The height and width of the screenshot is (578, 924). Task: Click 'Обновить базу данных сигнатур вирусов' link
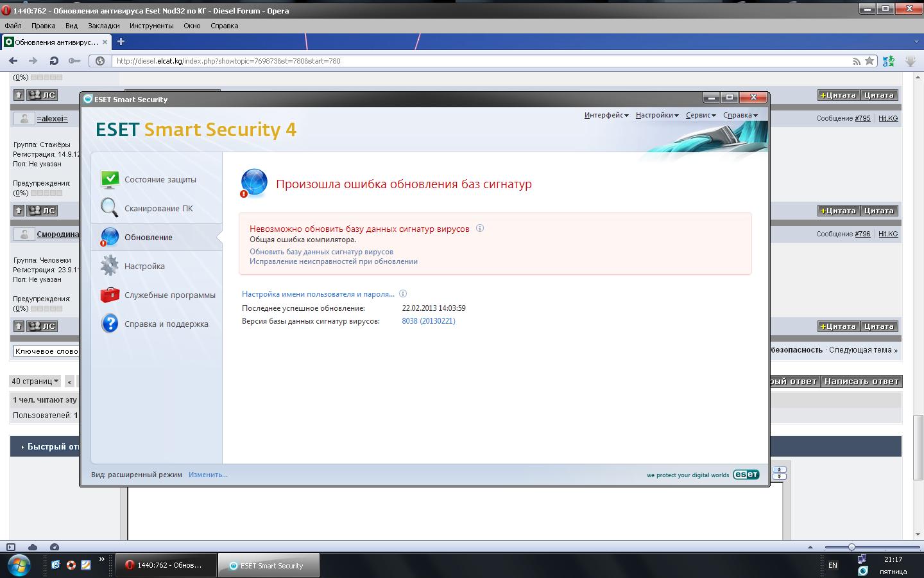pos(321,252)
